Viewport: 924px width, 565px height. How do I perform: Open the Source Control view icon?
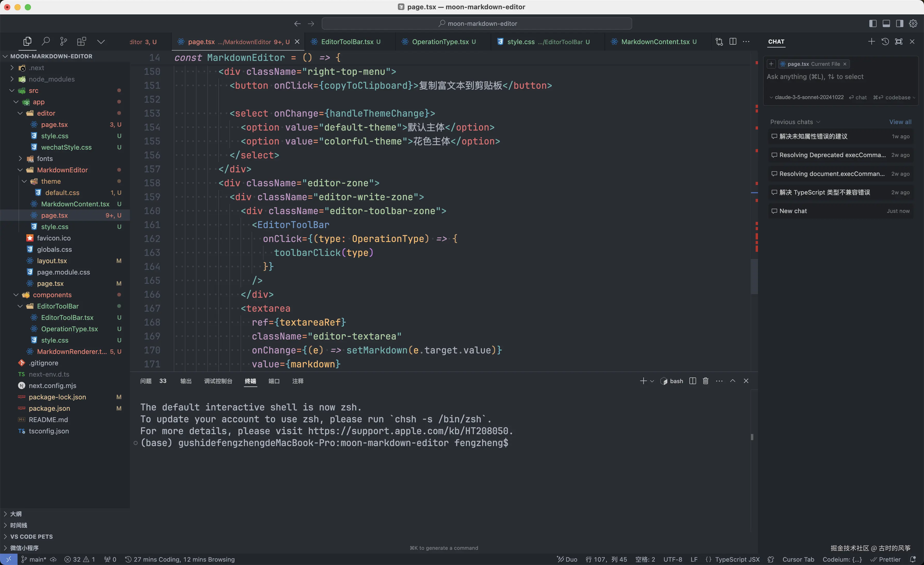(x=63, y=41)
